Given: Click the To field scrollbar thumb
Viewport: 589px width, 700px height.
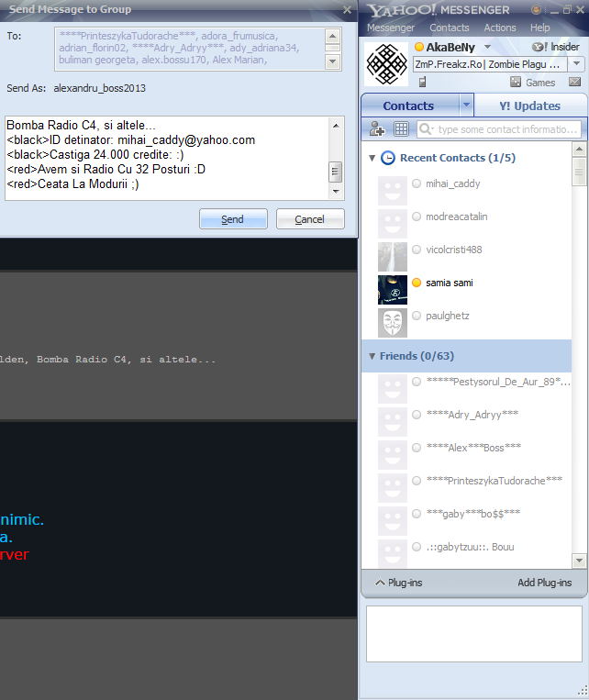Looking at the screenshot, I should (333, 49).
